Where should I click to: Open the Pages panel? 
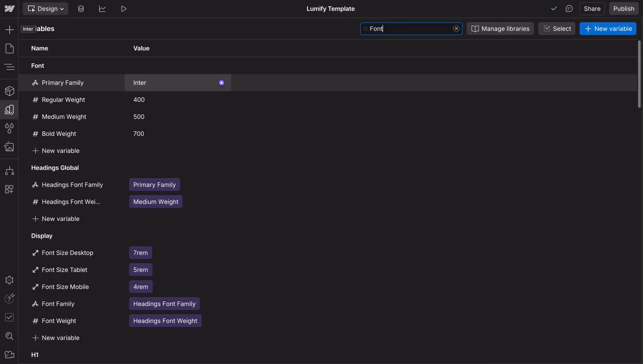[9, 48]
